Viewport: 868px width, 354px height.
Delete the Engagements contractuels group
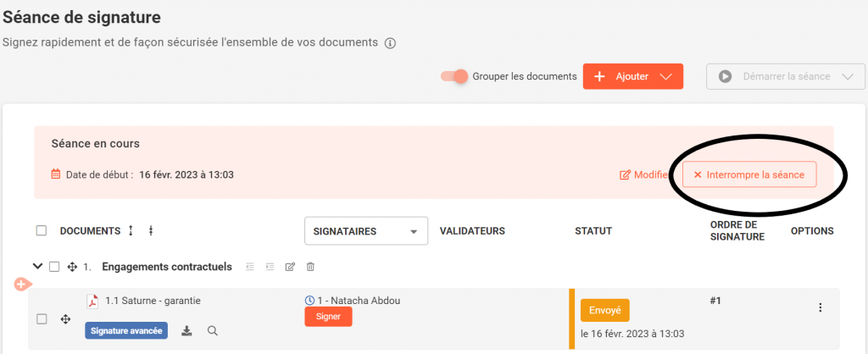(310, 267)
